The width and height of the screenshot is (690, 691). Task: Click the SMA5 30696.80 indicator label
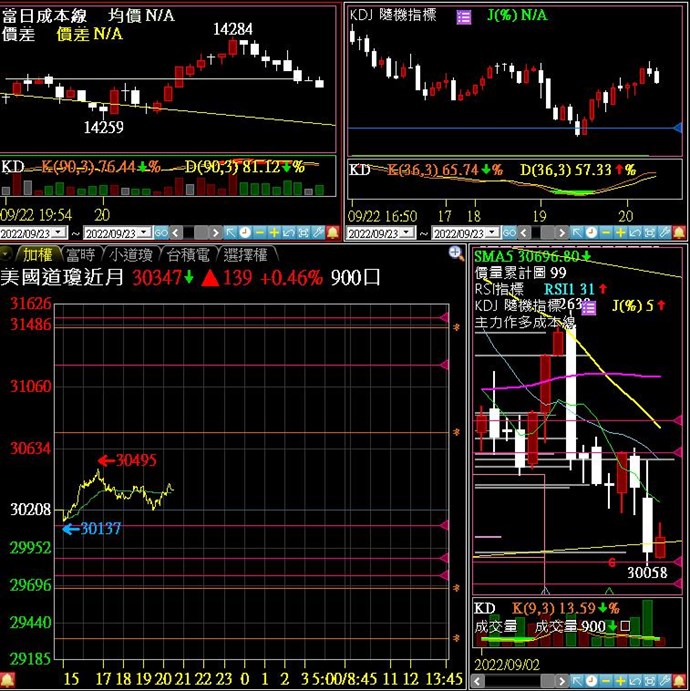533,256
